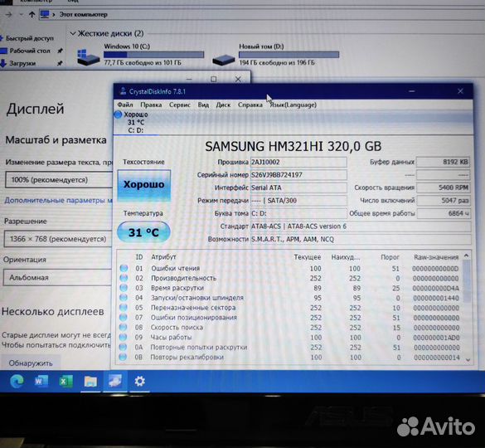Image resolution: width=485 pixels, height=448 pixels.
Task: Open Word from the taskbar
Action: point(41,381)
